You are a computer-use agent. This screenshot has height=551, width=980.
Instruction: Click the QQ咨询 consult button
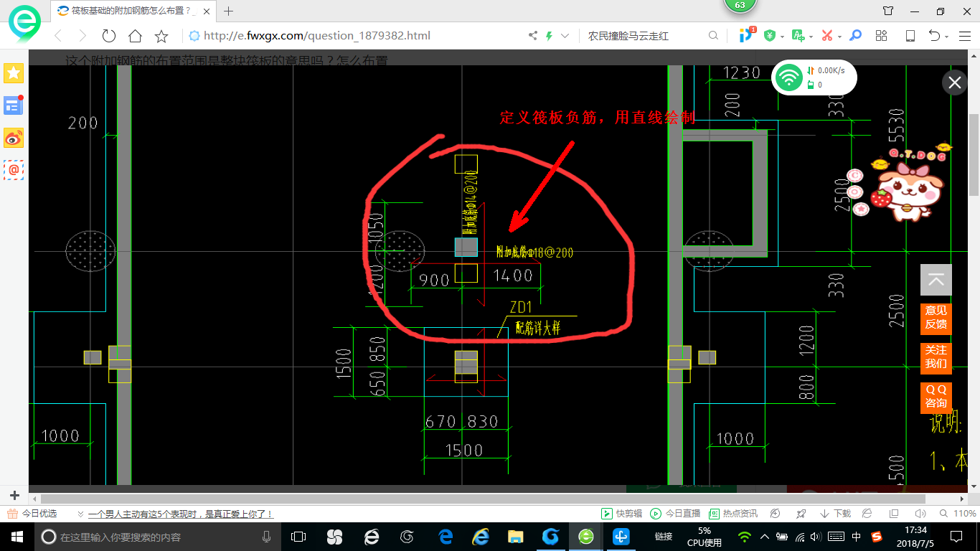[x=936, y=397]
